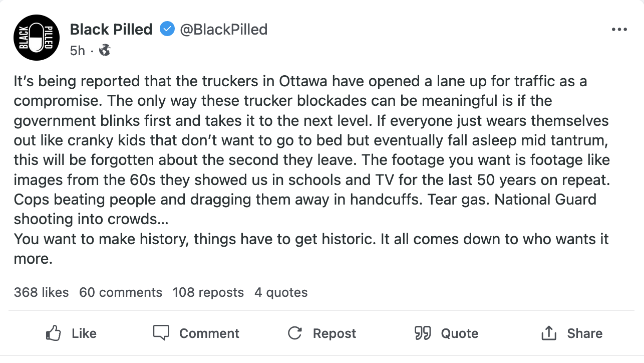Image resolution: width=644 pixels, height=363 pixels.
Task: View the 368 likes list
Action: [41, 292]
